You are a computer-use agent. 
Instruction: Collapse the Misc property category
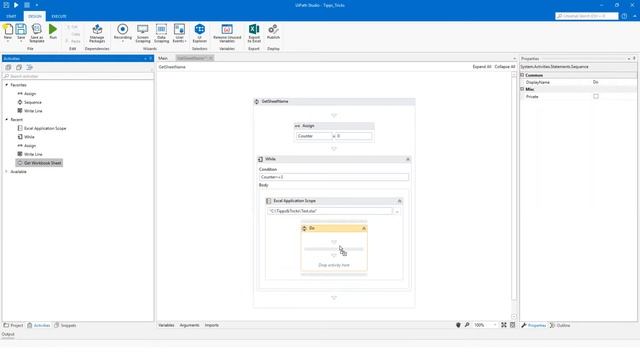[522, 89]
